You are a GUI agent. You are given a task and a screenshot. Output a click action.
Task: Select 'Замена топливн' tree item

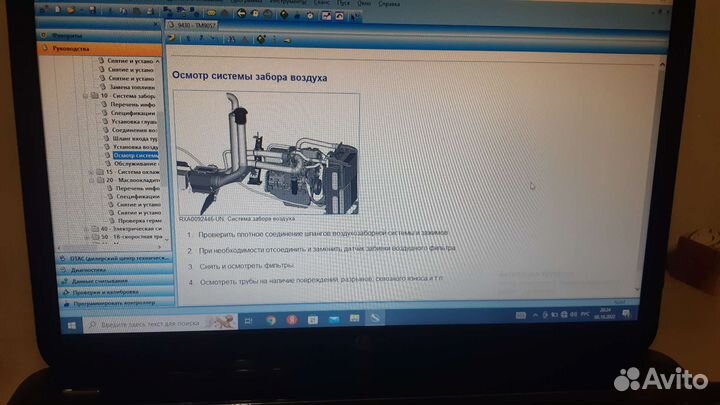click(132, 87)
